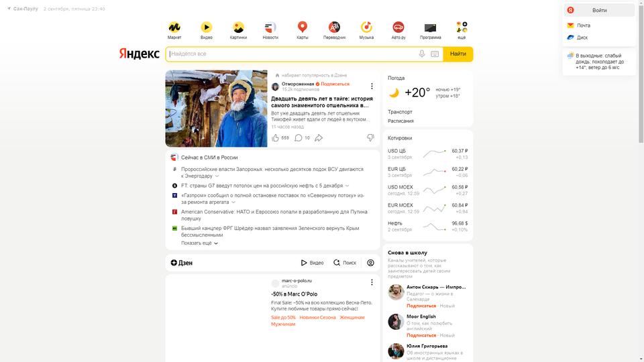Click the Найдётся всё search input field

pos(292,54)
